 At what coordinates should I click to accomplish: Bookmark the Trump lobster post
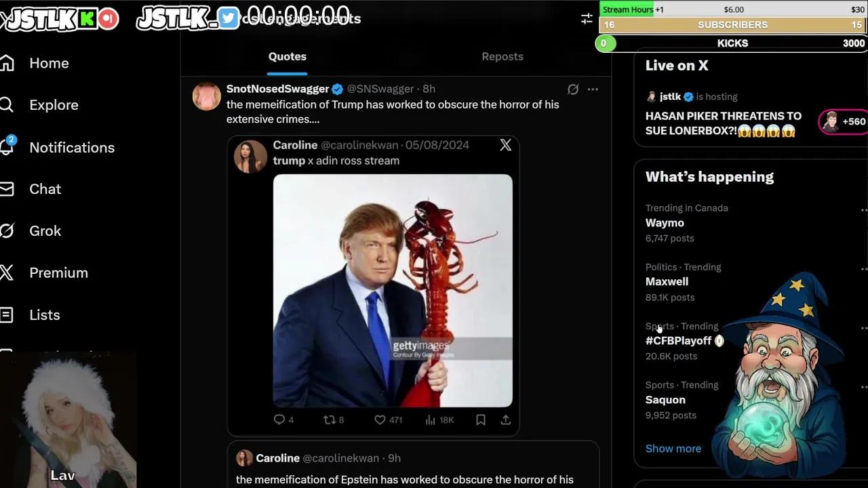(480, 420)
